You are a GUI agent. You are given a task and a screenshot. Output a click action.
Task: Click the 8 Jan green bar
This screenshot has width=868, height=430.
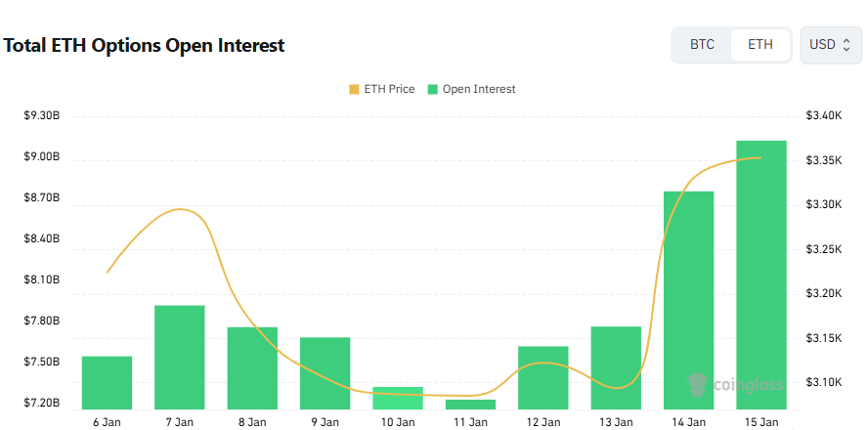click(252, 367)
